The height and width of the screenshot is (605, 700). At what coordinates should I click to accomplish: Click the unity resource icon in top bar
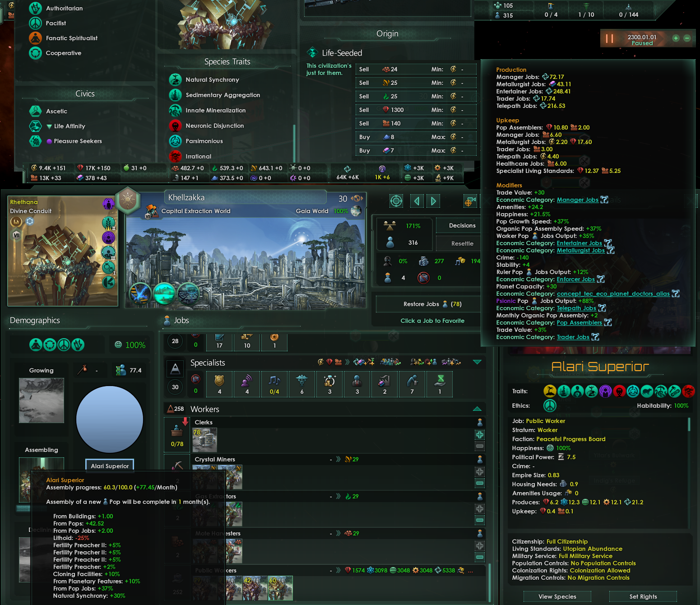(347, 169)
